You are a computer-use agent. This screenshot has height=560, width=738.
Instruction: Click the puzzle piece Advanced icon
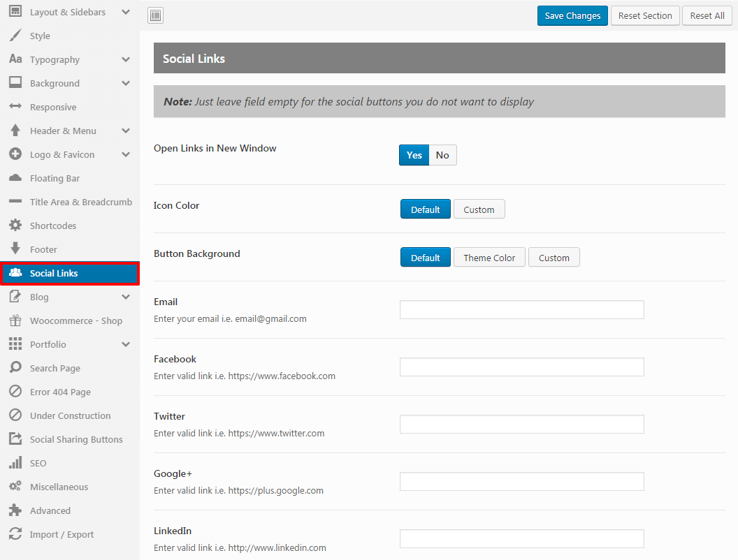click(x=15, y=510)
